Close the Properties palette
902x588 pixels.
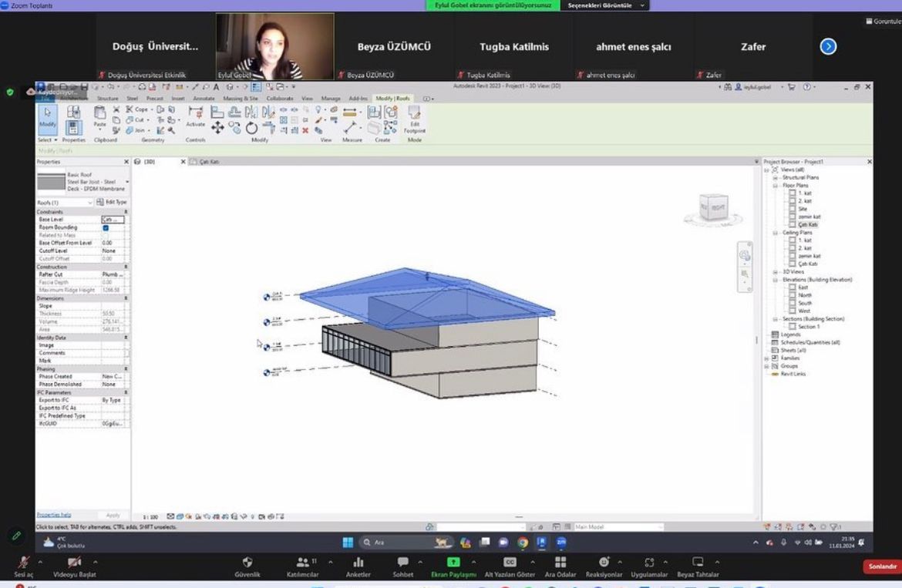126,162
